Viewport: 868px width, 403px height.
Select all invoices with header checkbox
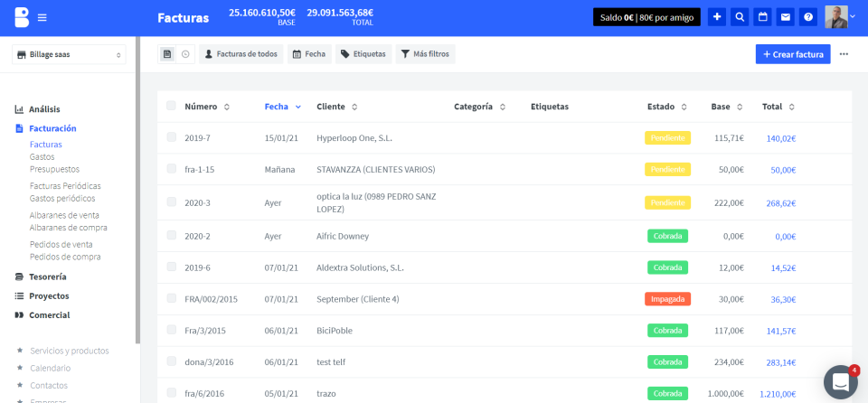171,106
